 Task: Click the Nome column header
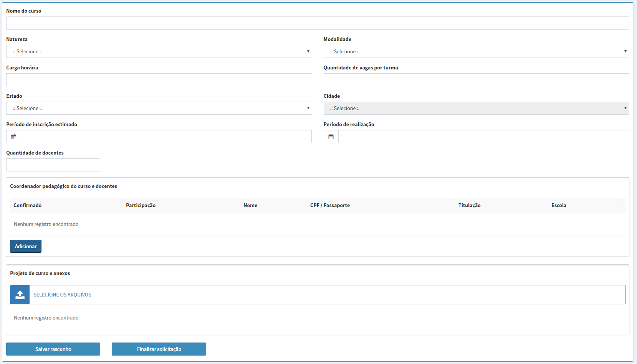click(273, 205)
